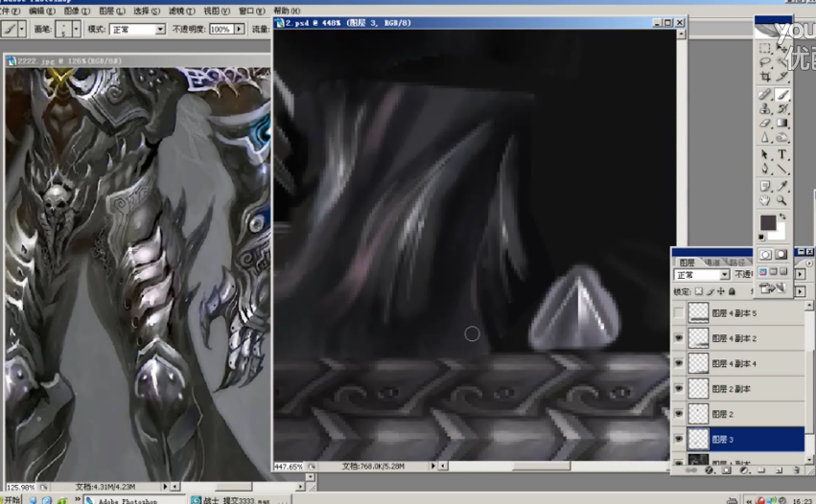Select the Sharpen/Blur tool

click(764, 138)
